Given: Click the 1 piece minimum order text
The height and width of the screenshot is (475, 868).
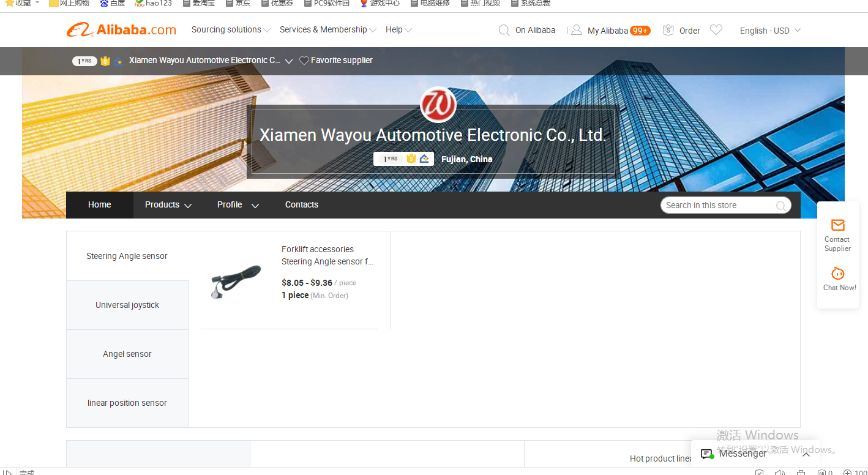Looking at the screenshot, I should 295,295.
